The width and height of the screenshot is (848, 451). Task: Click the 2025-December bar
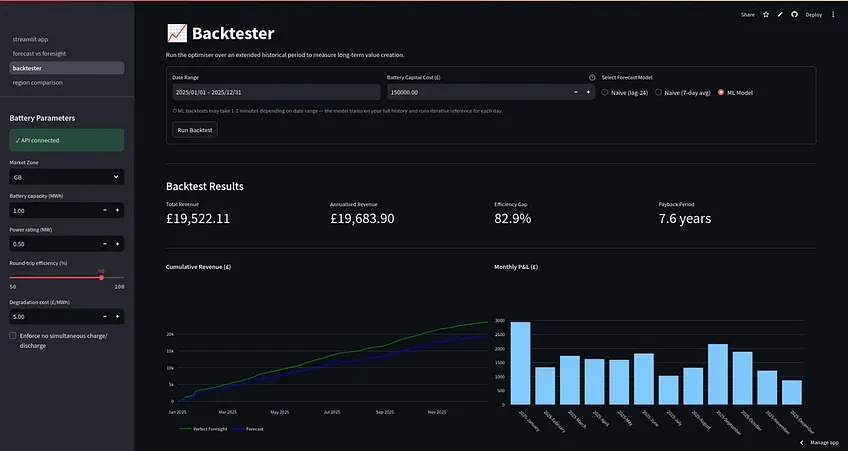(792, 392)
